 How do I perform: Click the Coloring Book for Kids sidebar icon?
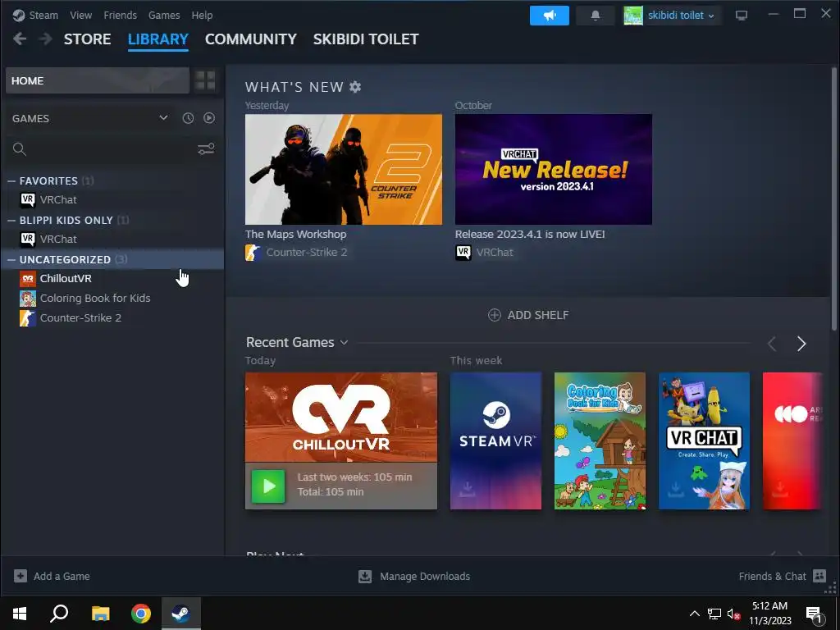28,299
